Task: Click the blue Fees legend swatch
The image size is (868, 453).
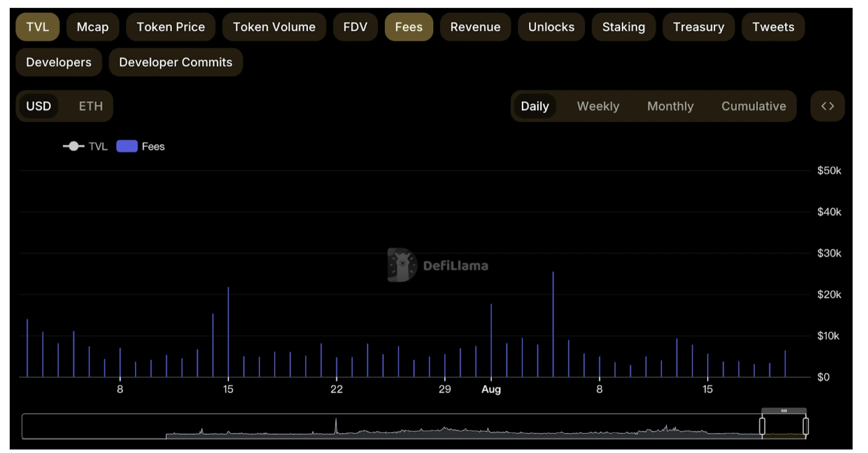Action: pos(127,146)
